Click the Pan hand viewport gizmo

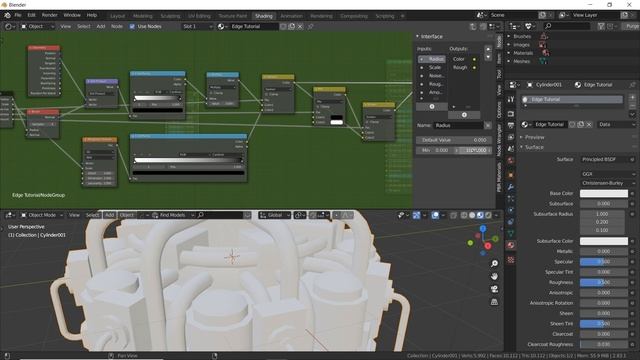[494, 276]
